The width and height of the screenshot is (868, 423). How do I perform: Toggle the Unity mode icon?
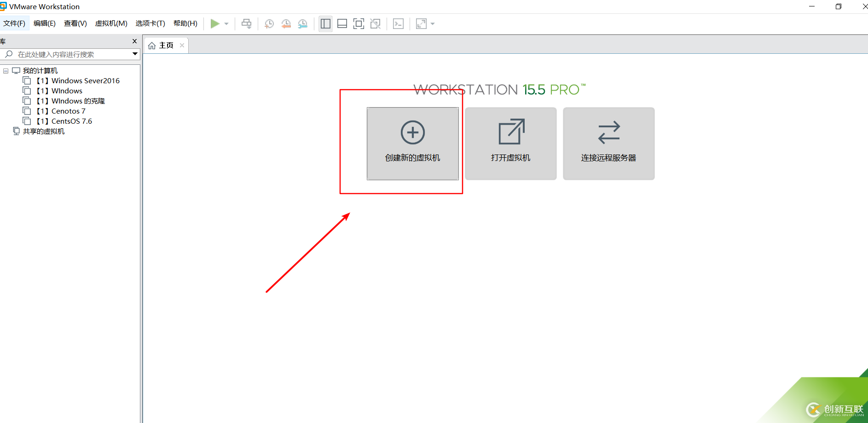pyautogui.click(x=375, y=23)
